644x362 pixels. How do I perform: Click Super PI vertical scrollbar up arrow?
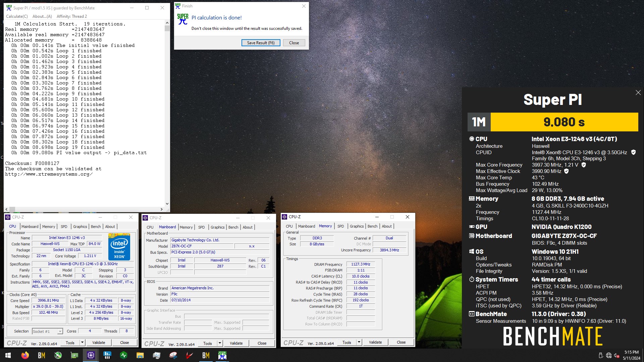[167, 23]
